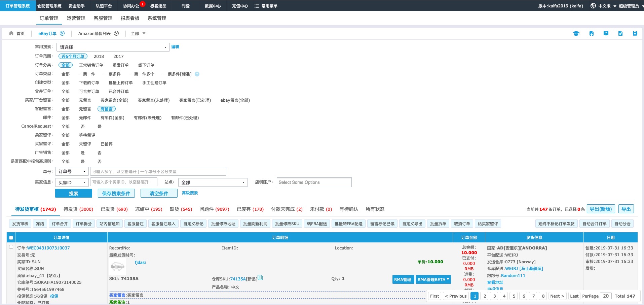This screenshot has height=305, width=644.
Task: Close the eBay订单 tab
Action: [62, 33]
